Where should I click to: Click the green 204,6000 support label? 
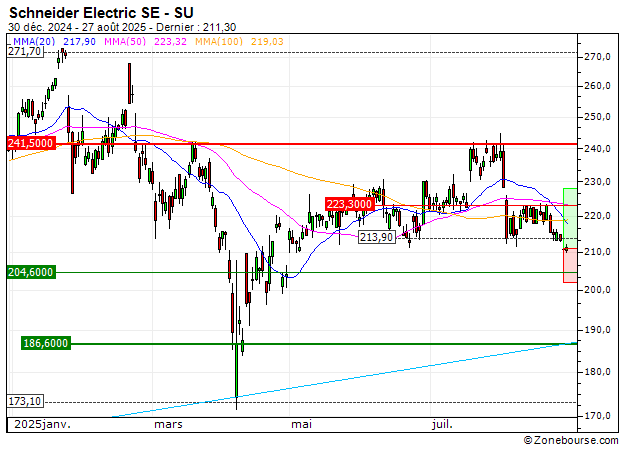[x=30, y=272]
